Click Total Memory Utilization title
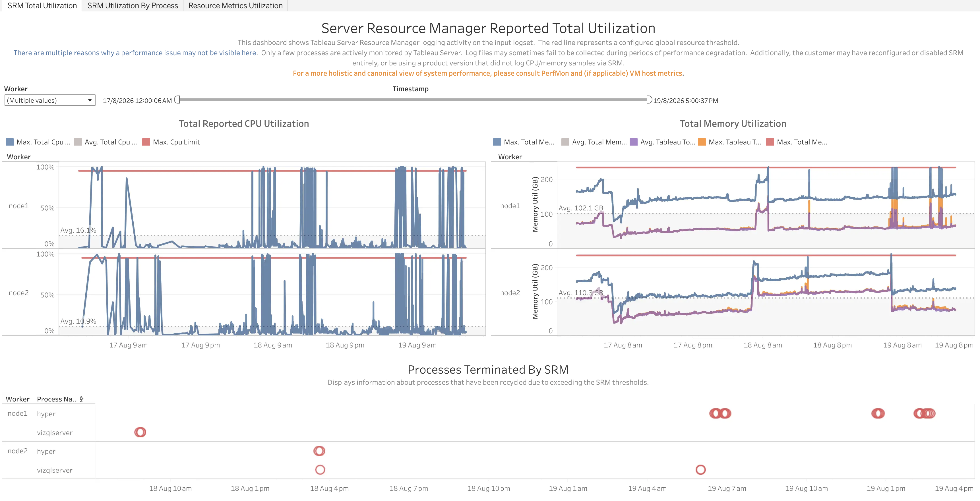 pyautogui.click(x=733, y=124)
